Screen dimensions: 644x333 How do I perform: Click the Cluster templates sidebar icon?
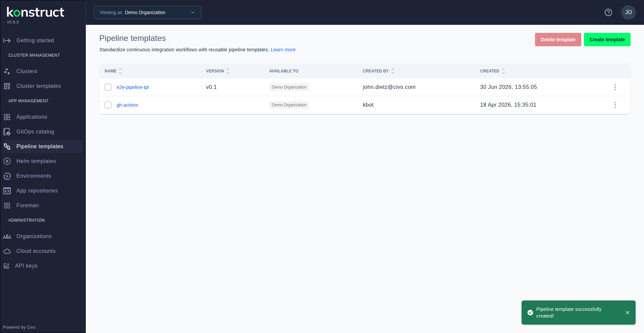tap(7, 86)
